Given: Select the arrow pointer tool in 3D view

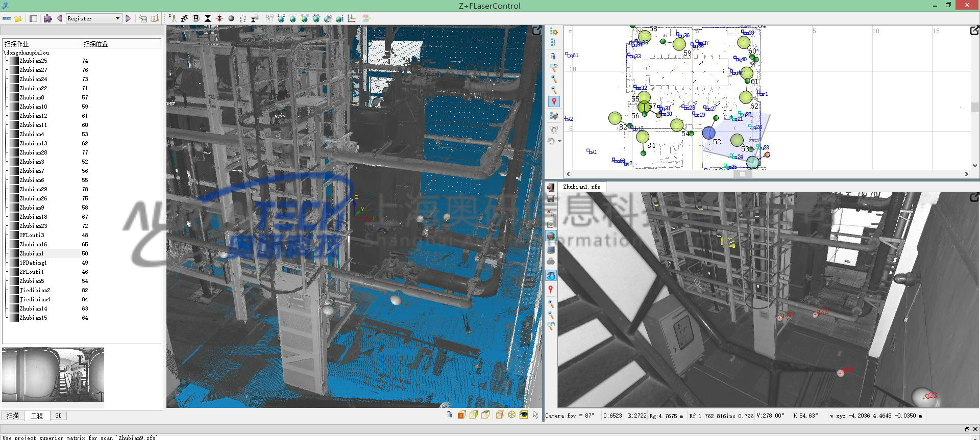Looking at the screenshot, I should point(535,415).
